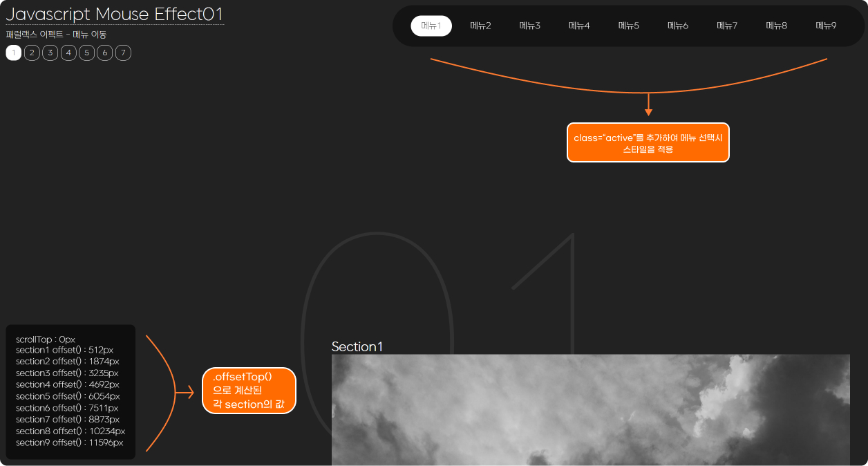Go to effect page 7 circle
Viewport: 868px width, 466px height.
(123, 53)
